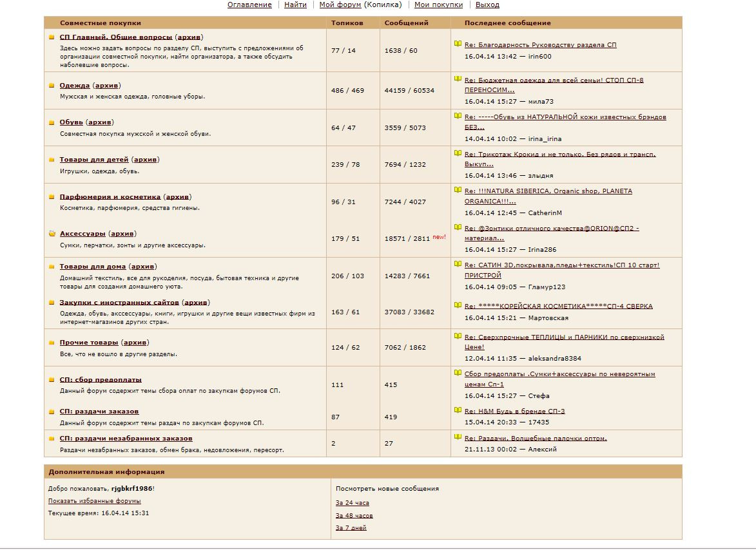756x550 pixels.
Task: Click folder icon beside Обувь forum
Action: pos(52,122)
